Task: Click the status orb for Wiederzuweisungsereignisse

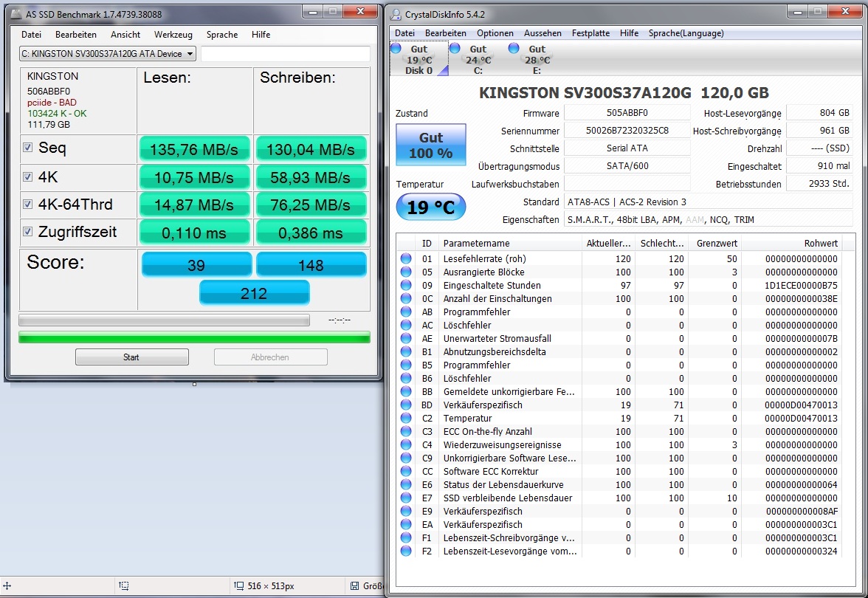Action: [x=406, y=444]
